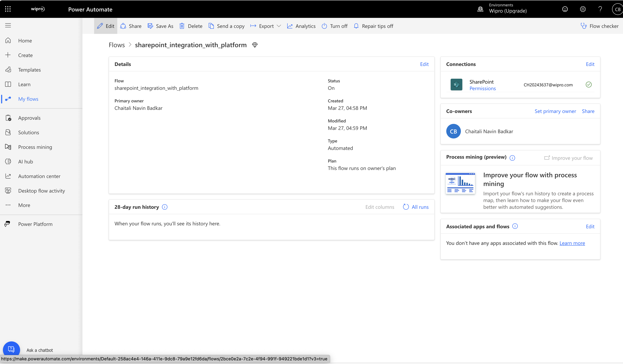Image resolution: width=623 pixels, height=364 pixels.
Task: Open the Flow checker
Action: 599,26
